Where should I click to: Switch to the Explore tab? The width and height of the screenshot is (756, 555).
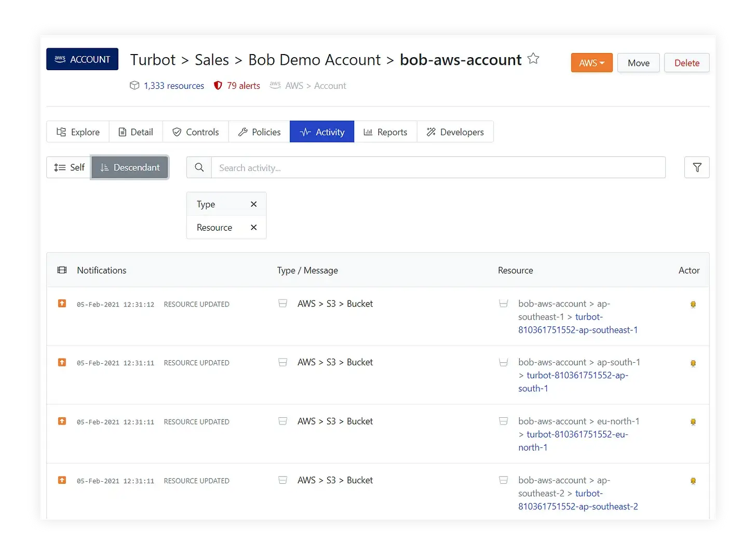(x=78, y=132)
